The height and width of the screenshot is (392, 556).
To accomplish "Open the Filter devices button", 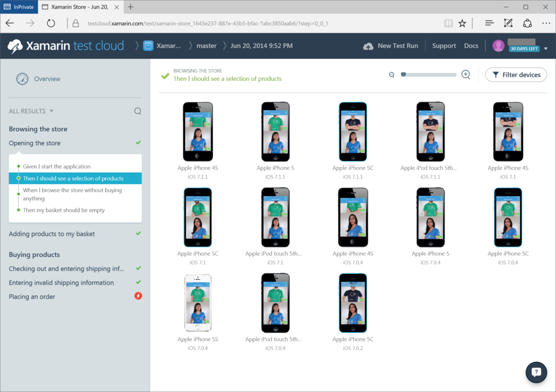I will tap(516, 75).
